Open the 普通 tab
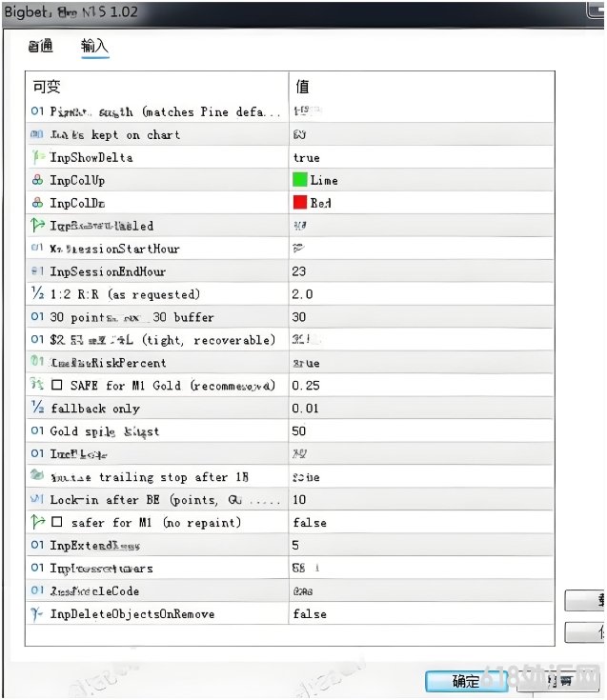Screen dimensions: 607x700 click(41, 46)
